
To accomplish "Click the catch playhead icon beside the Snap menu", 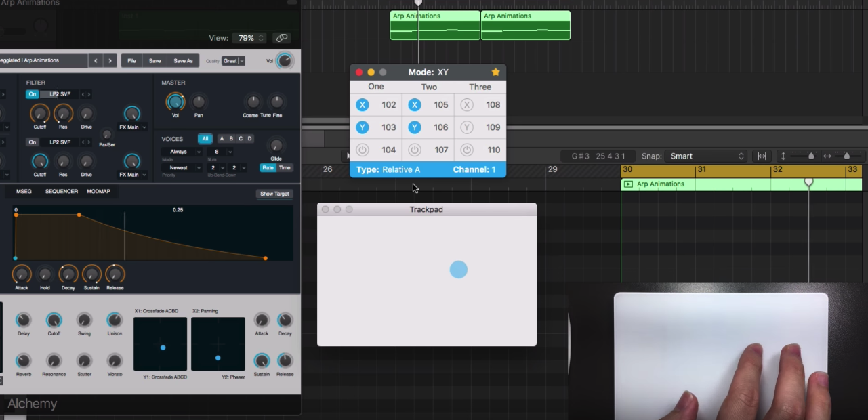I will pyautogui.click(x=762, y=156).
